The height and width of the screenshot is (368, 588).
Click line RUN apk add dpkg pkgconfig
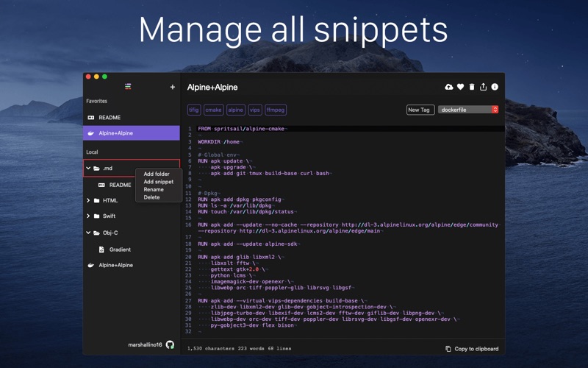(x=240, y=199)
